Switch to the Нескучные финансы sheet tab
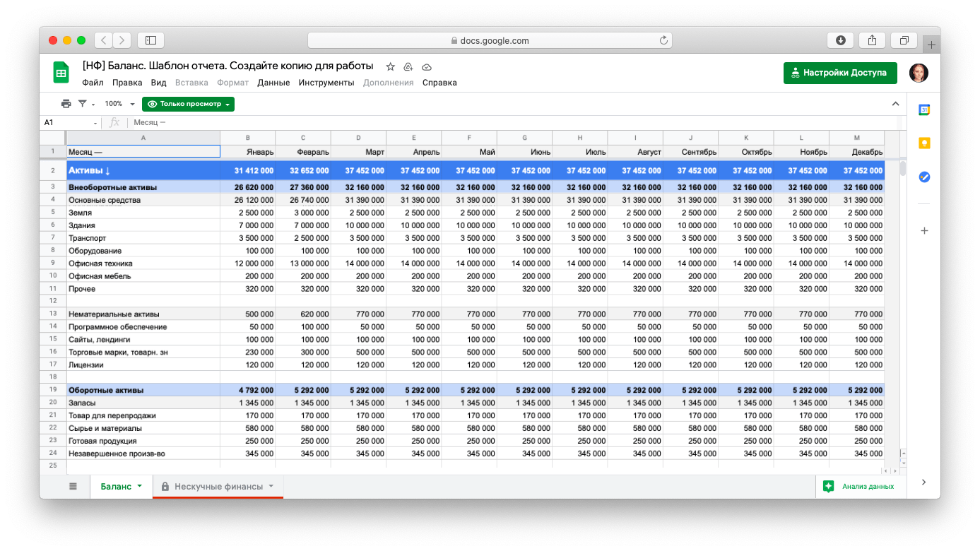Image resolution: width=980 pixels, height=551 pixels. pyautogui.click(x=218, y=486)
